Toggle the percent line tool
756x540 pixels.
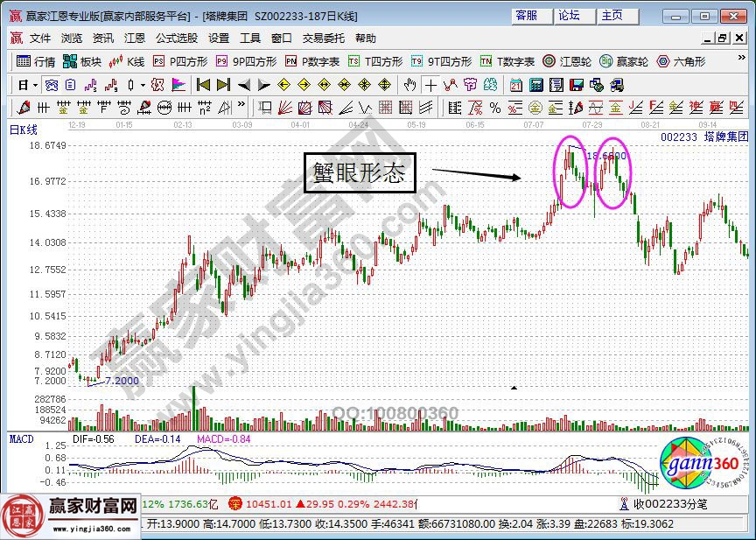494,108
